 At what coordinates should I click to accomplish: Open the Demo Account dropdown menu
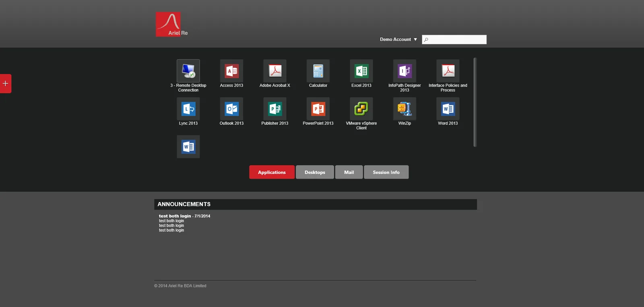point(398,39)
